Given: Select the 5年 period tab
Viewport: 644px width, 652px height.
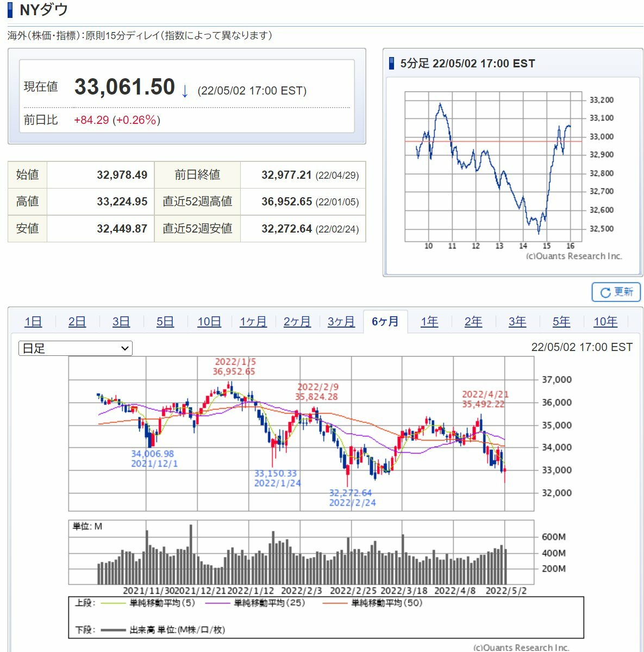Looking at the screenshot, I should (x=561, y=322).
